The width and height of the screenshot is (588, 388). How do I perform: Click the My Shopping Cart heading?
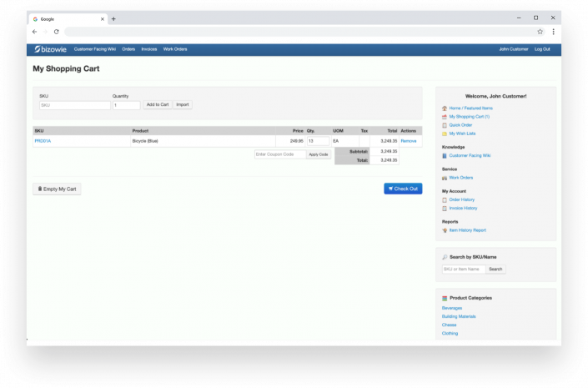coord(66,68)
